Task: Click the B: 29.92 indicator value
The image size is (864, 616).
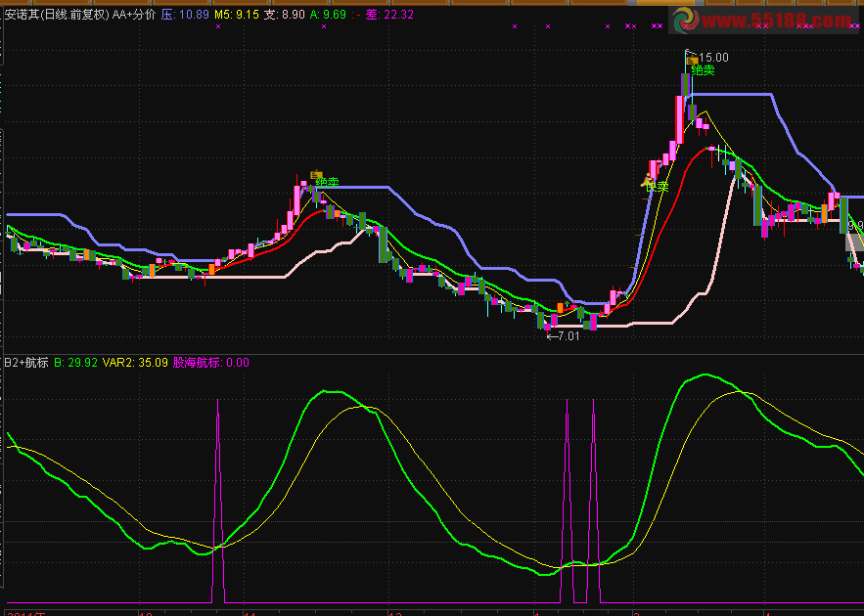Action: click(76, 362)
